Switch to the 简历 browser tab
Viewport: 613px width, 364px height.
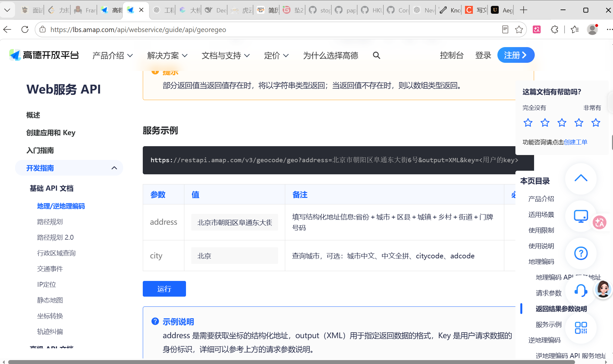pyautogui.click(x=268, y=10)
